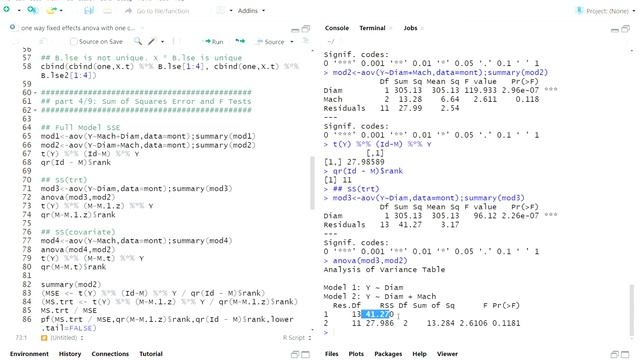The image size is (640, 360).
Task: Open the Packages tab
Action: [x=388, y=354]
